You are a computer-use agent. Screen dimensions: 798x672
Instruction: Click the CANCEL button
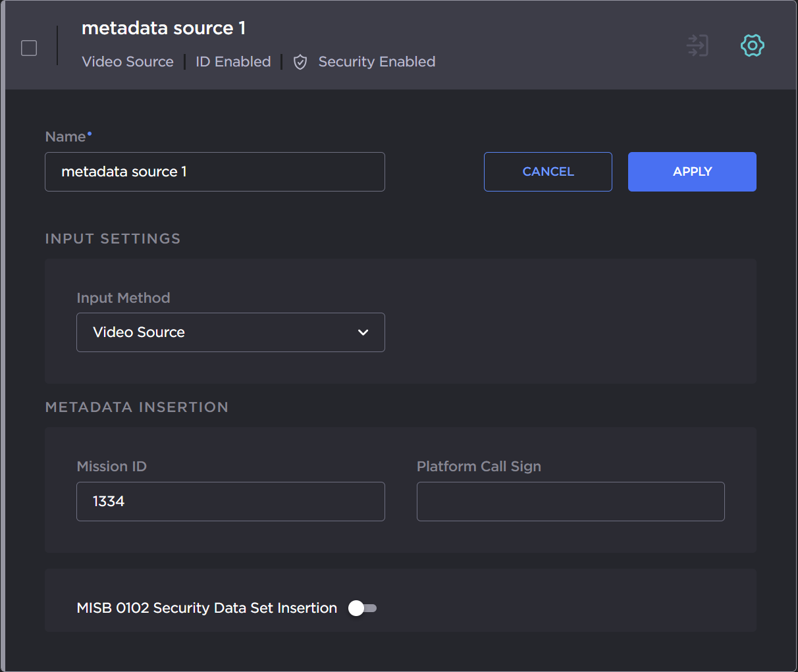[548, 172]
